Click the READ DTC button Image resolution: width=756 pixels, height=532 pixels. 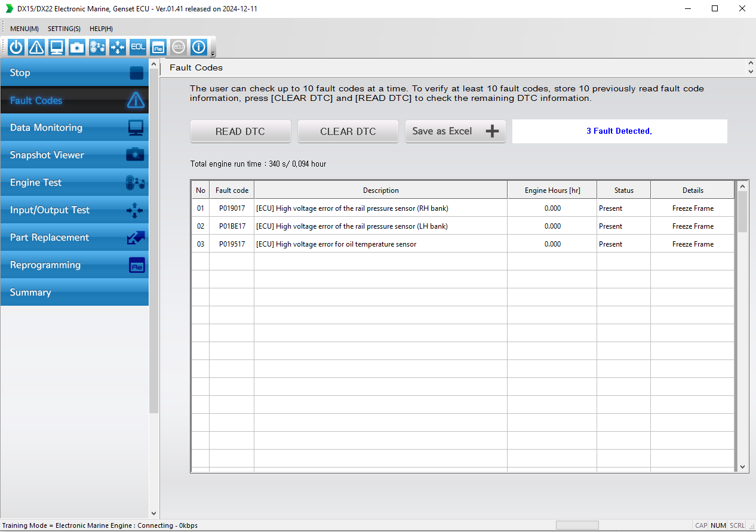coord(240,131)
